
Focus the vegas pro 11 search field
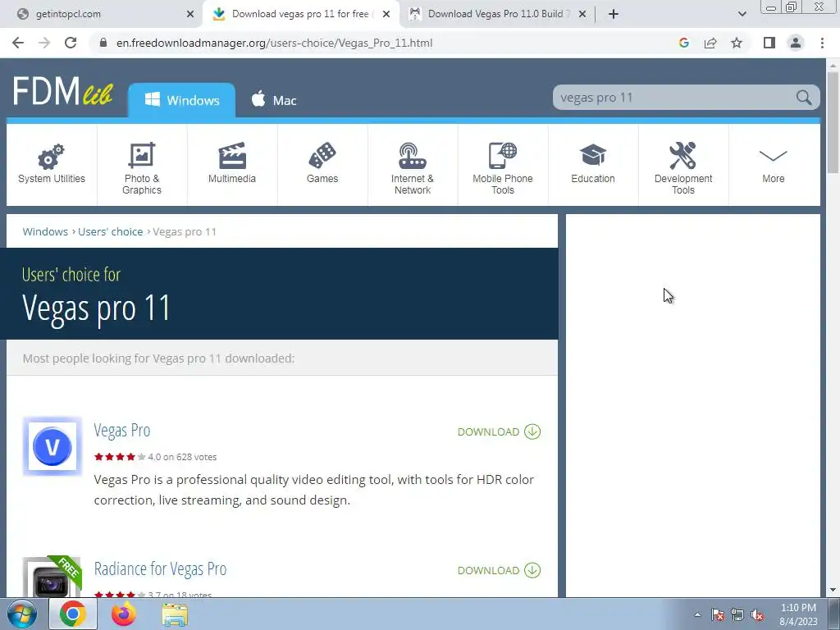click(x=675, y=98)
